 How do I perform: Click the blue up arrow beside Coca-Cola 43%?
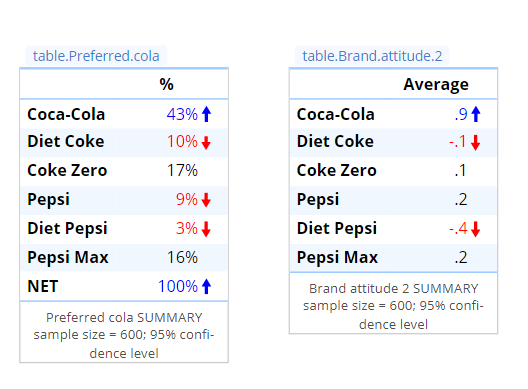tap(206, 114)
